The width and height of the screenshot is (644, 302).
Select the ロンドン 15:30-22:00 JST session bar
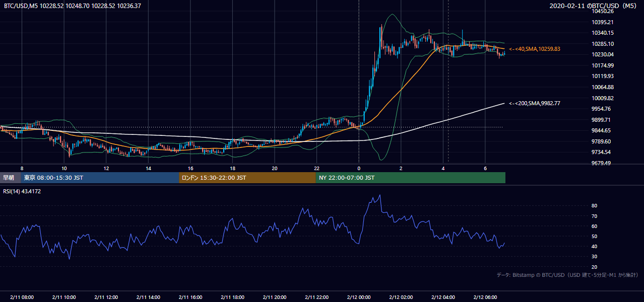247,178
